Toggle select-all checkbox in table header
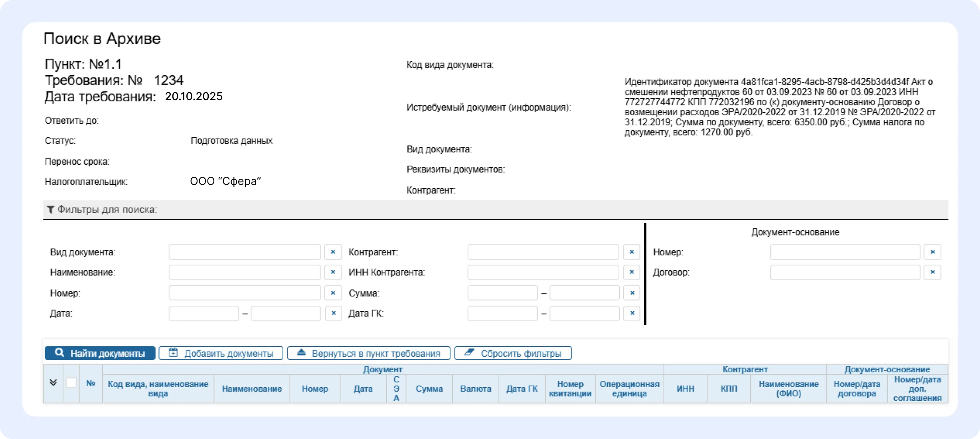Viewport: 980px width, 439px height. coord(71,383)
